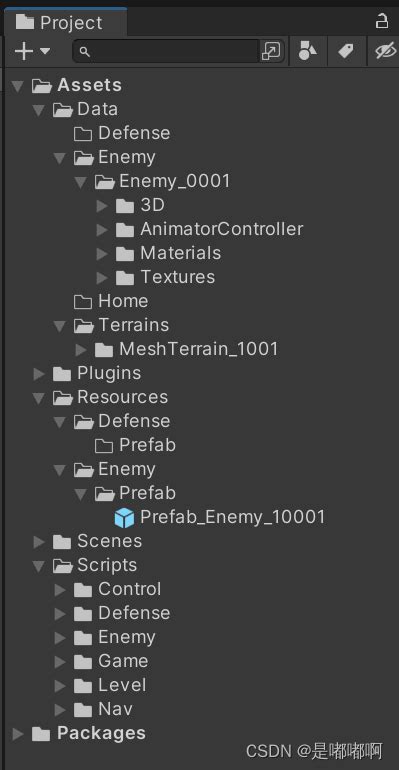Expand the Plugins folder arrow
This screenshot has width=399, height=770.
pos(39,374)
